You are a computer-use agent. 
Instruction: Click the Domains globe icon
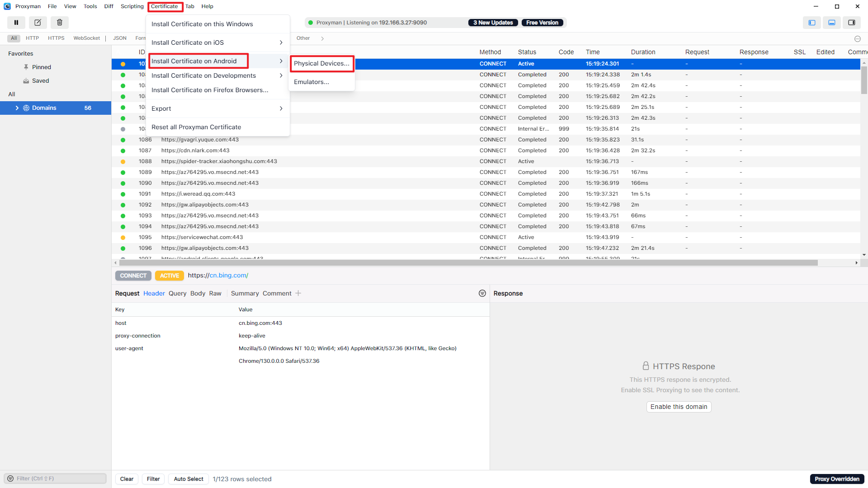[x=26, y=108]
